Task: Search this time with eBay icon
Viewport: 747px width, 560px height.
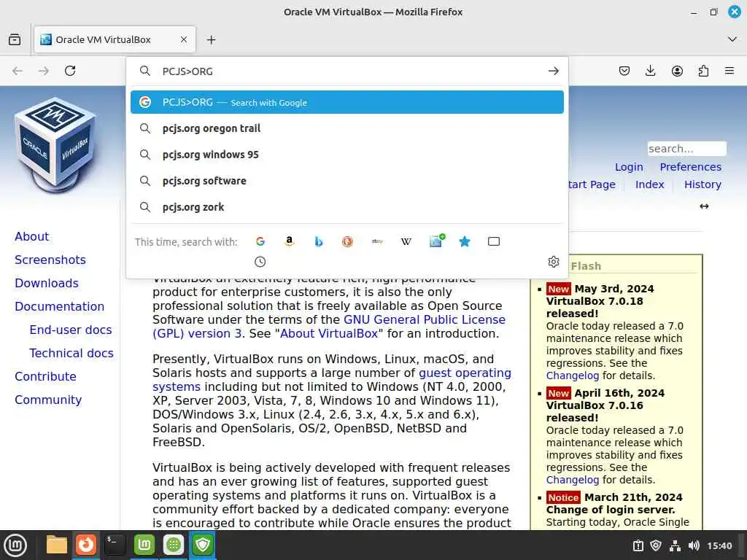Action: pyautogui.click(x=377, y=241)
